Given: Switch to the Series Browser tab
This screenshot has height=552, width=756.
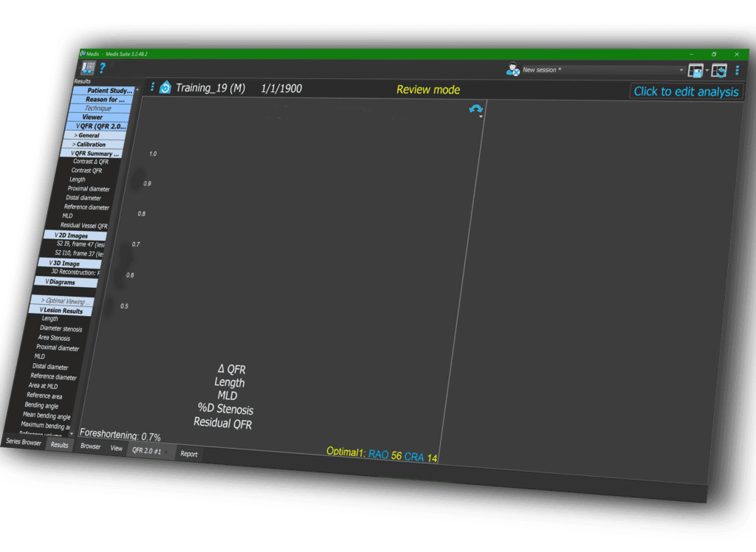Looking at the screenshot, I should point(25,441).
